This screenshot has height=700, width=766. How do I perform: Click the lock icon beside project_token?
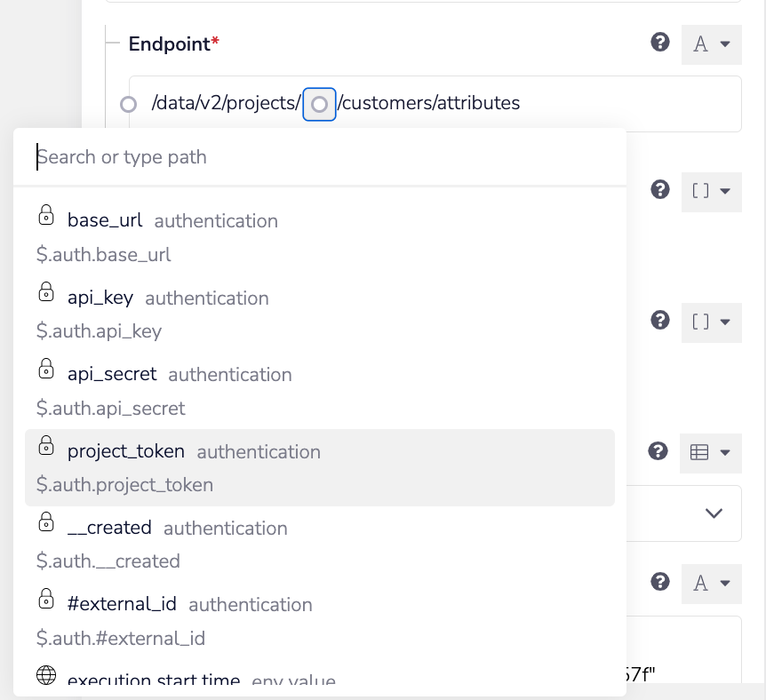click(46, 446)
